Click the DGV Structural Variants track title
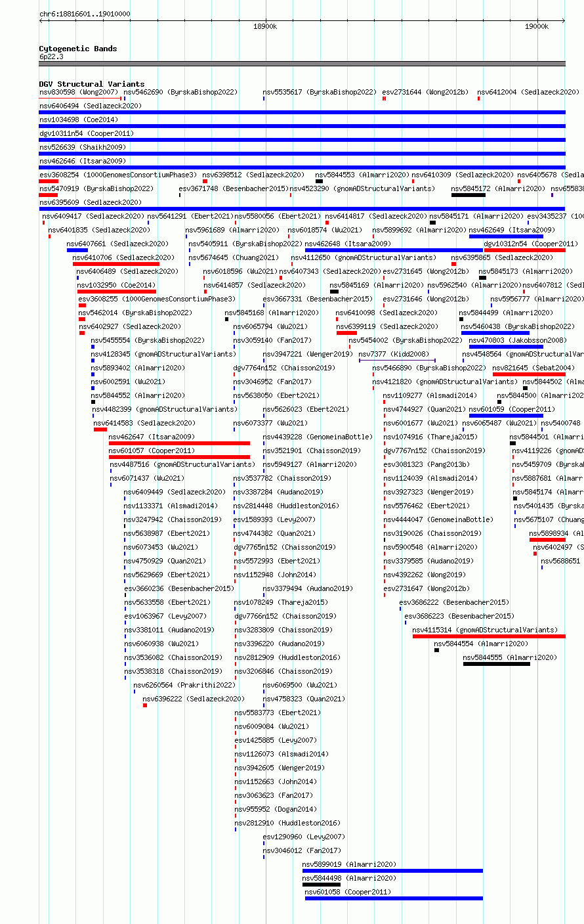Image resolution: width=584 pixels, height=924 pixels. pyautogui.click(x=92, y=84)
